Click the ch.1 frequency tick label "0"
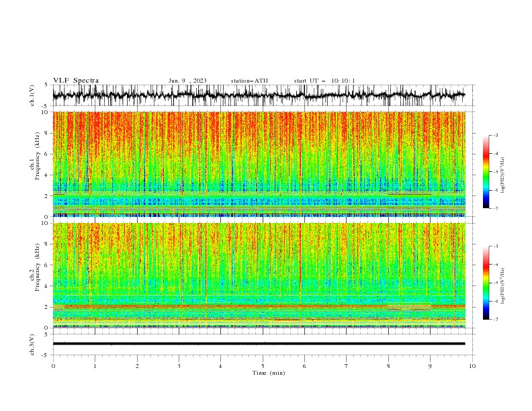Screen dimensions: 532x411 pyautogui.click(x=47, y=217)
